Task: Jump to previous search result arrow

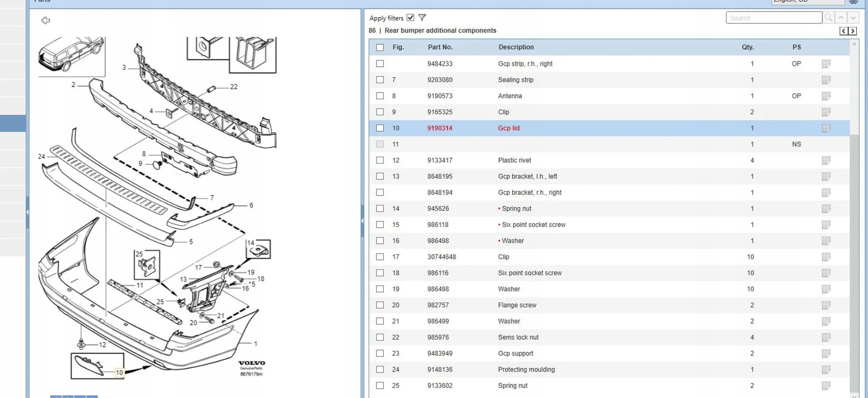Action: point(841,18)
